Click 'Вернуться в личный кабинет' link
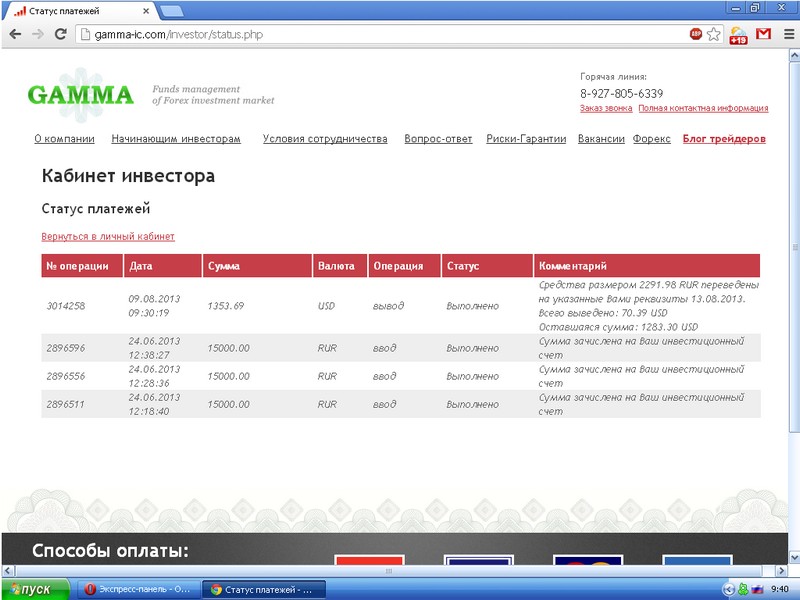800x600 pixels. click(x=108, y=237)
